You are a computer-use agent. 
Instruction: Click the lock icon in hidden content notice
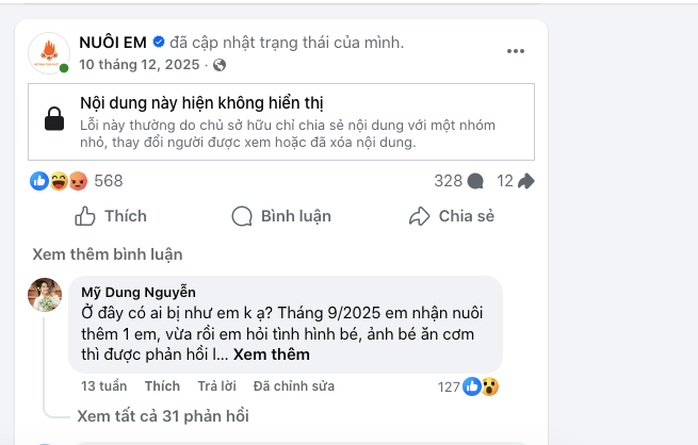click(54, 119)
